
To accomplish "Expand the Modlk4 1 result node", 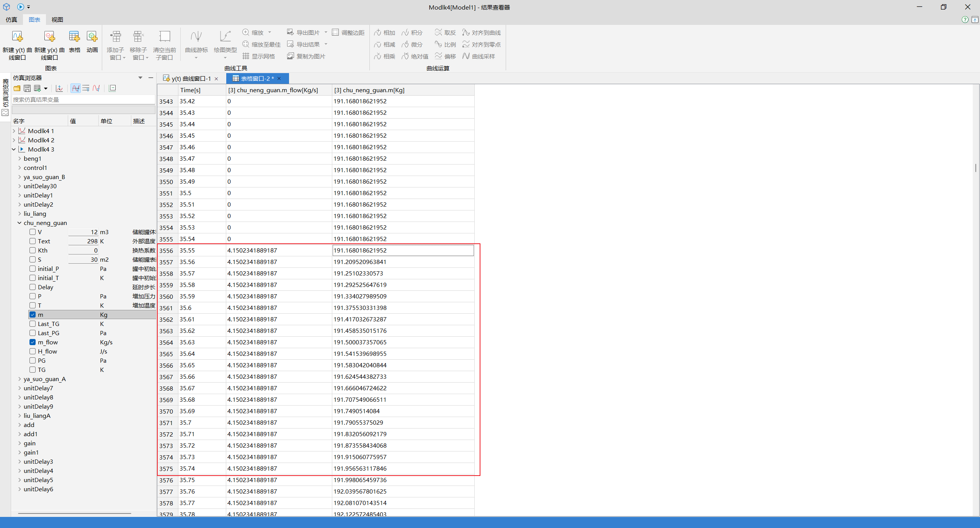I will pyautogui.click(x=14, y=131).
